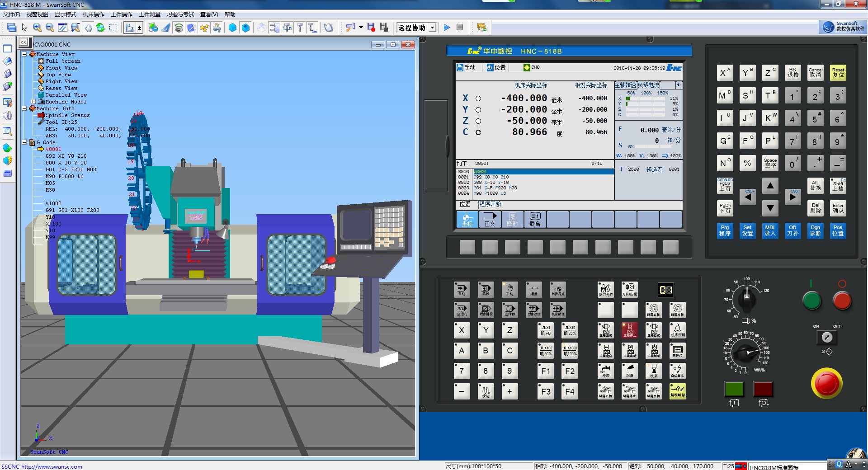Collapse the Machine Info tree node
This screenshot has width=868, height=470.
pos(24,108)
